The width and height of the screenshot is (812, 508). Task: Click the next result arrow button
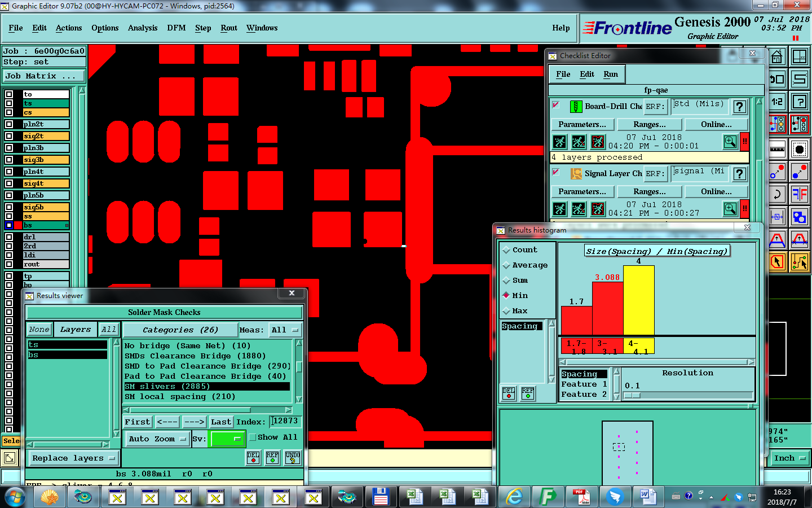point(194,422)
